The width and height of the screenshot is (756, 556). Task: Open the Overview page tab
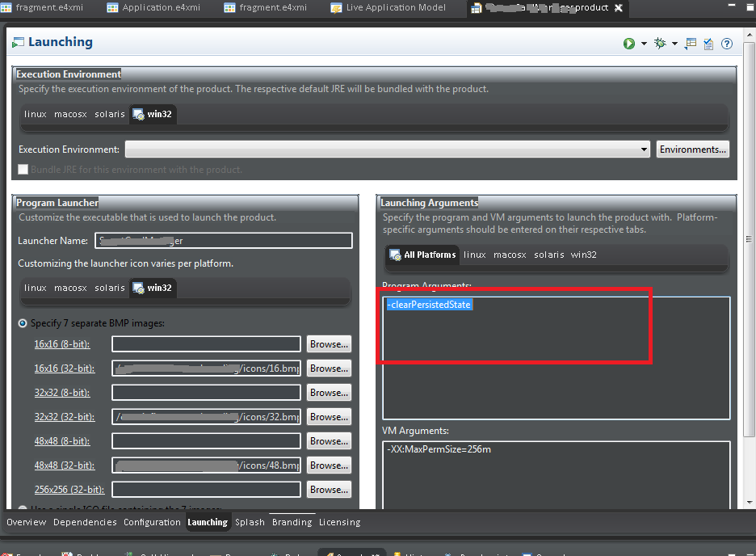point(27,522)
